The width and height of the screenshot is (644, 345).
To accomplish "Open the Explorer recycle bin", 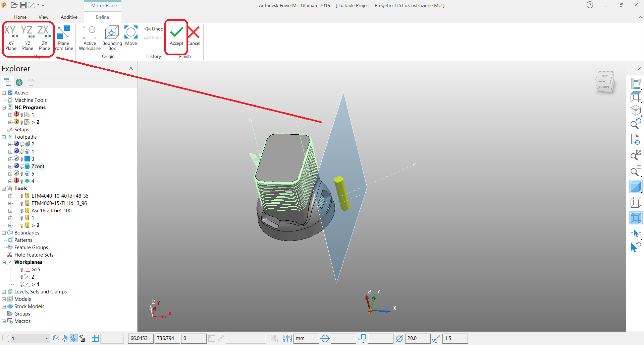I will (31, 82).
